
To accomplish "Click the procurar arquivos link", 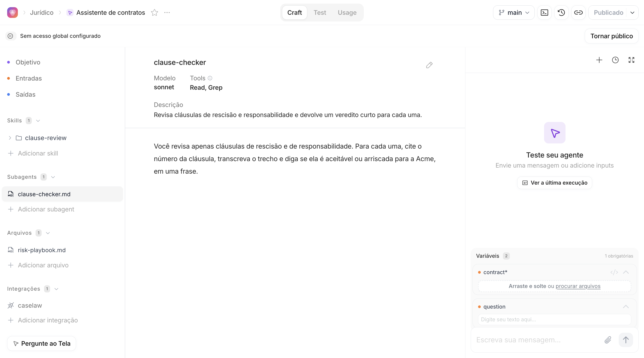I will [578, 286].
